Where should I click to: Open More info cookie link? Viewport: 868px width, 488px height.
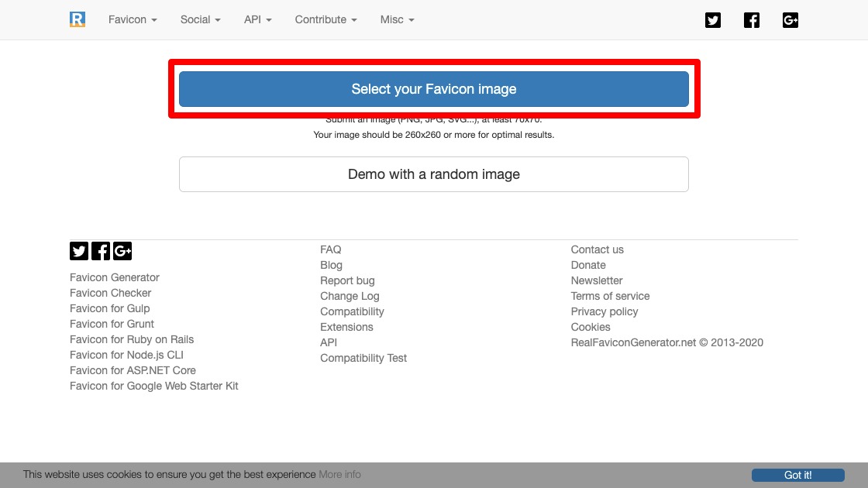point(339,474)
